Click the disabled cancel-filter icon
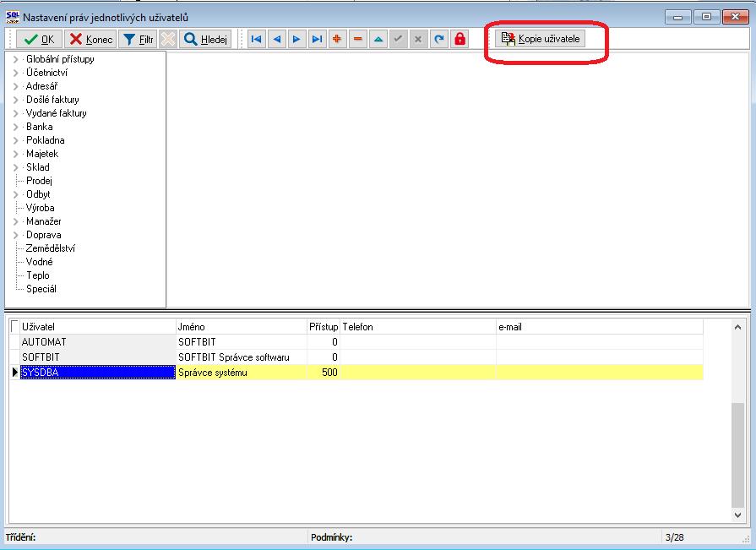756x550 pixels. tap(168, 39)
